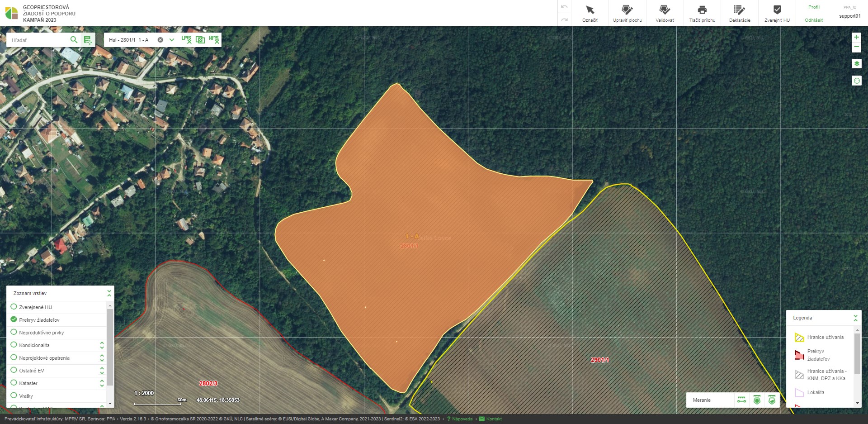
Task: Enable the Zverejnené HU layer
Action: [x=14, y=307]
